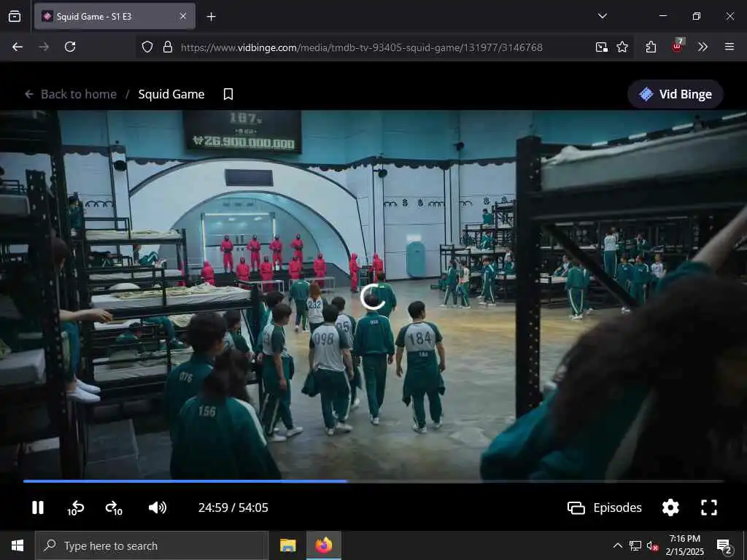Screen dimensions: 747x560
Task: Open Firefox View icon
Action: [x=15, y=16]
